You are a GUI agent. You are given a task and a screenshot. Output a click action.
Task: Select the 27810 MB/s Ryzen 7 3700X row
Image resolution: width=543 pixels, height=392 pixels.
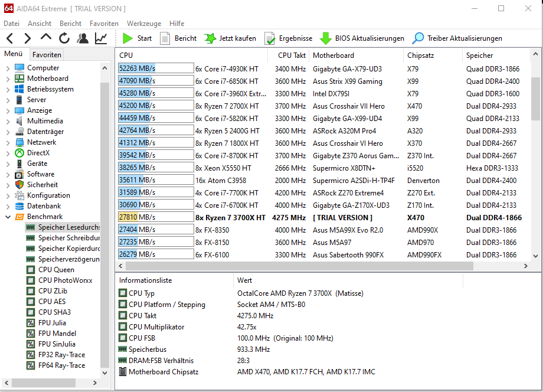[323, 217]
